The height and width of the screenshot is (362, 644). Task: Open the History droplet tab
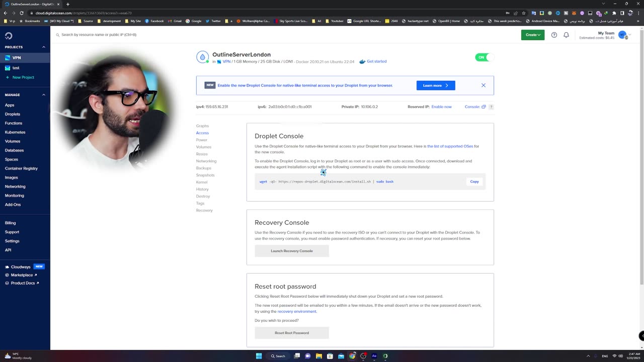(x=202, y=189)
